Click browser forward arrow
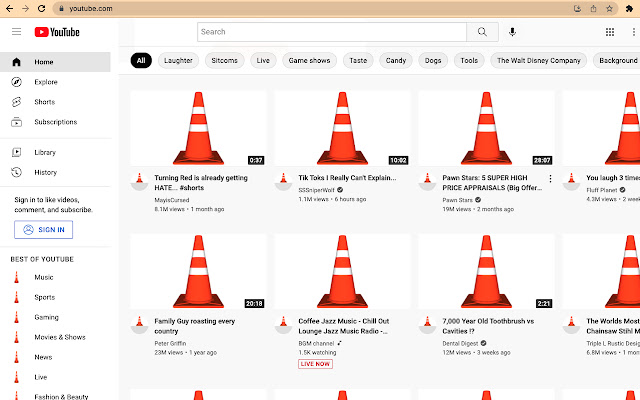 click(x=25, y=9)
